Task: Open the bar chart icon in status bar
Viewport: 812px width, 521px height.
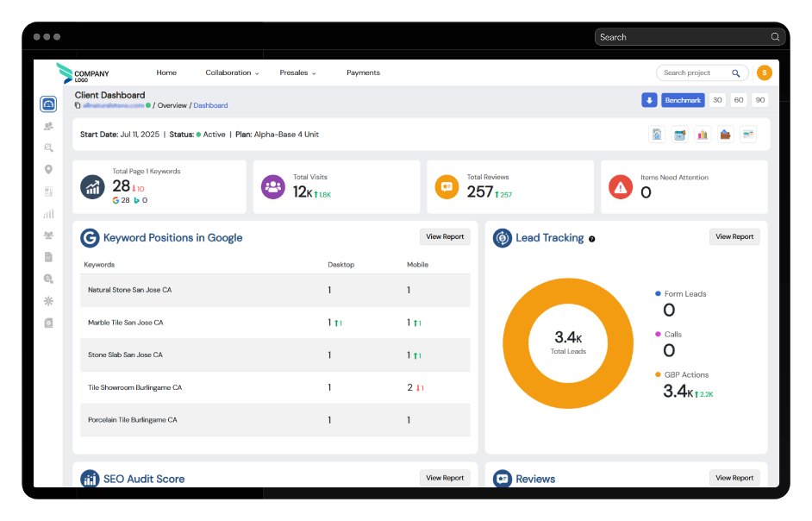Action: click(703, 135)
